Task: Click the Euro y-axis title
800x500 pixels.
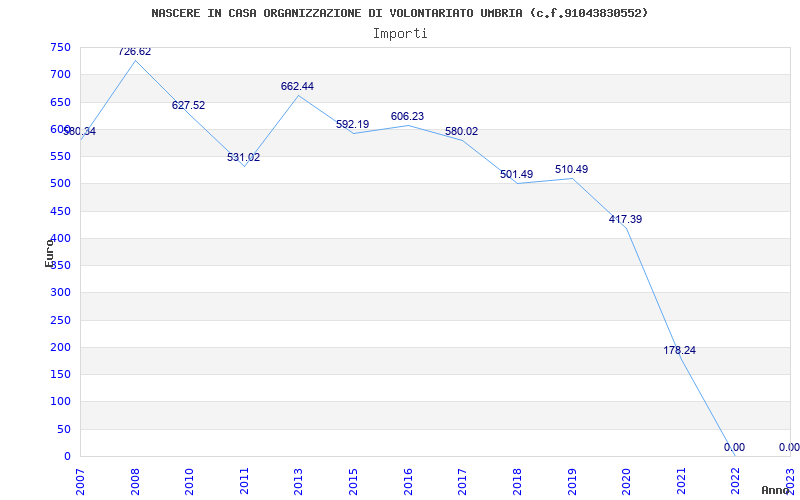Action: 49,253
